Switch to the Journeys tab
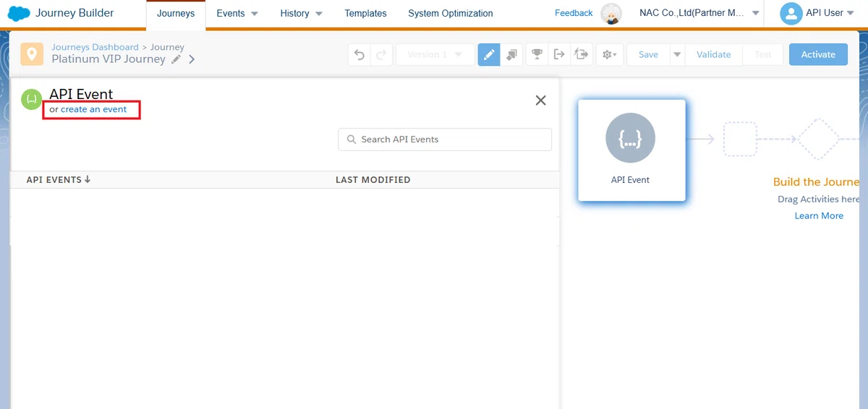This screenshot has width=868, height=409. (x=176, y=13)
